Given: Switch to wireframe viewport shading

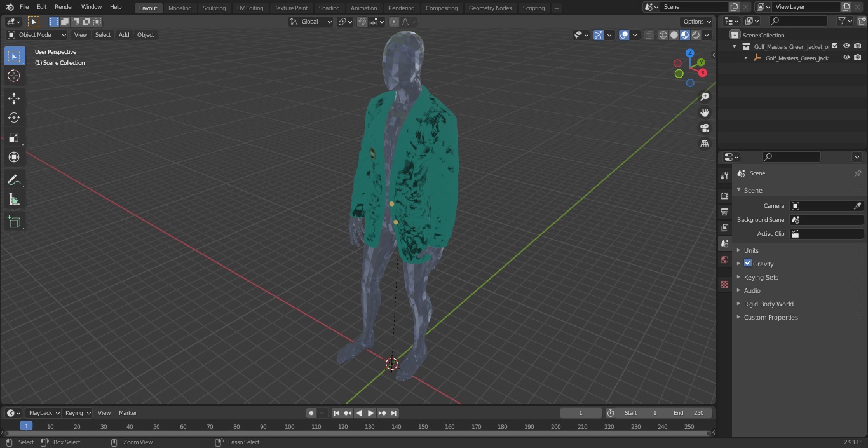Looking at the screenshot, I should tap(663, 35).
